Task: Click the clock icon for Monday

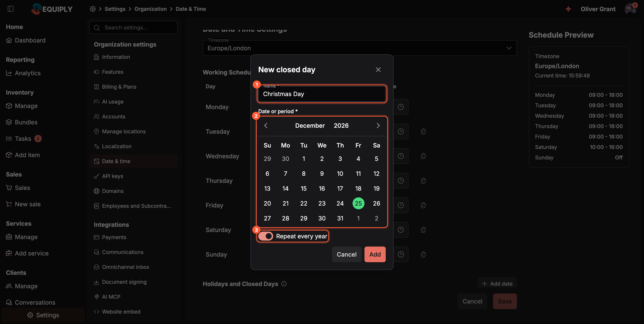Action: pyautogui.click(x=401, y=107)
